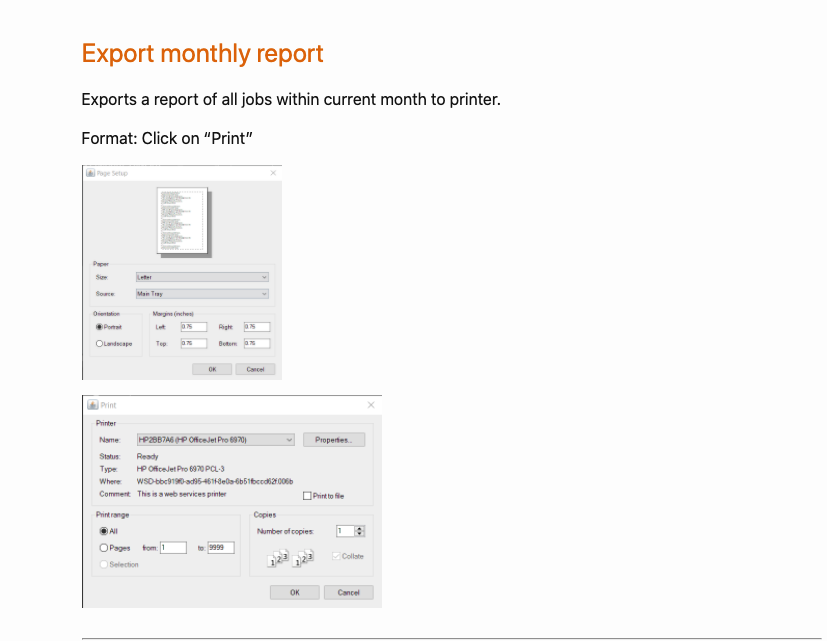Open the paper Source dropdown

(x=203, y=294)
